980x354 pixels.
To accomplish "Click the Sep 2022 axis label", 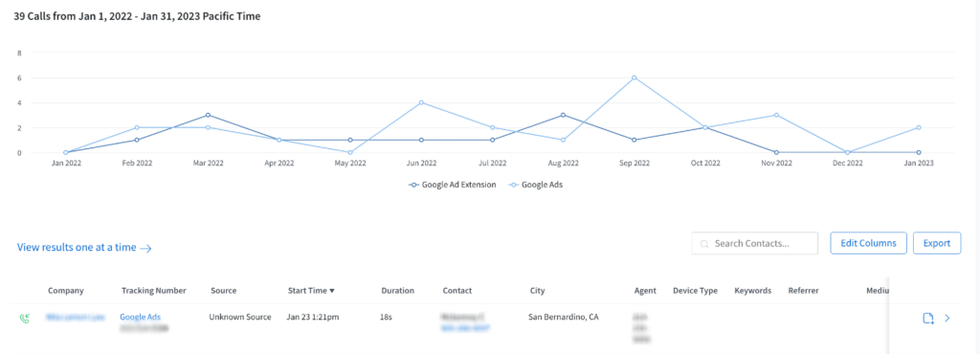I will (x=635, y=164).
